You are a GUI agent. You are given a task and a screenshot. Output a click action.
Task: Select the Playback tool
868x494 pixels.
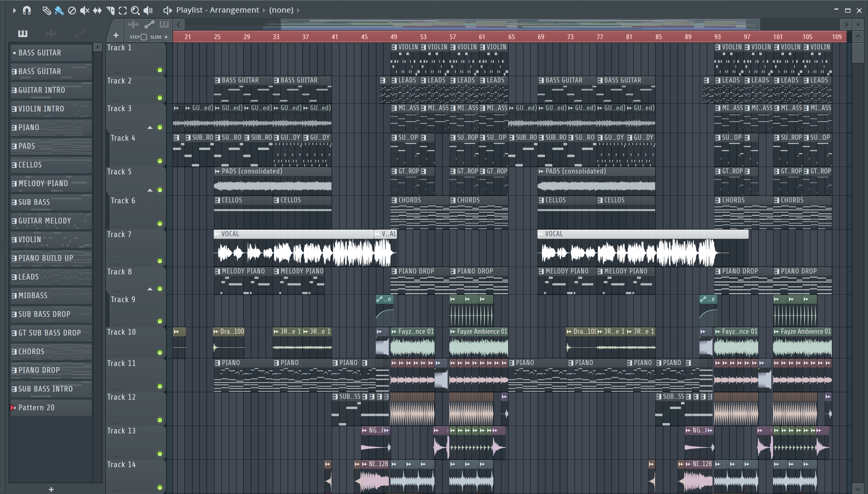coord(148,11)
